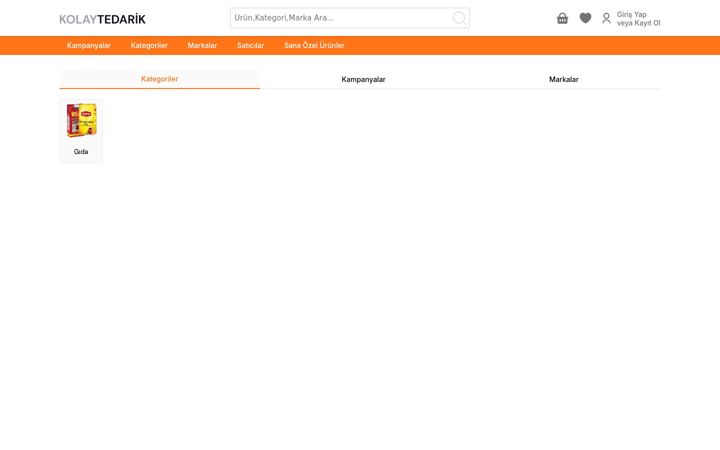Open Kategoriler in the orange navigation bar
Viewport: 720px width, 450px height.
click(149, 45)
